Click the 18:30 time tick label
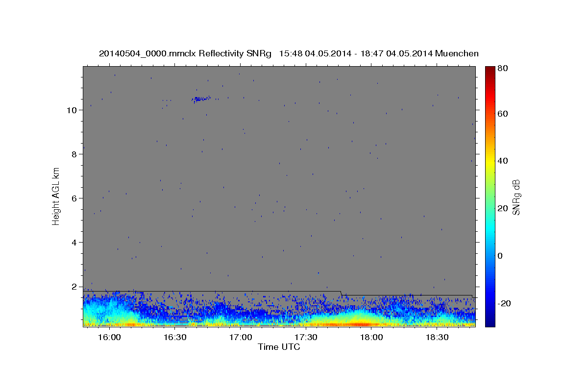 point(437,338)
